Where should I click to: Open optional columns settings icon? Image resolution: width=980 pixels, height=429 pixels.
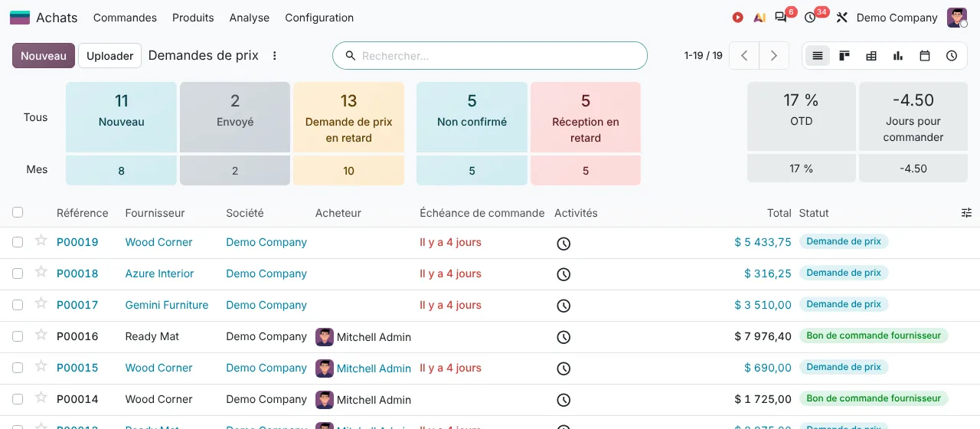(966, 213)
